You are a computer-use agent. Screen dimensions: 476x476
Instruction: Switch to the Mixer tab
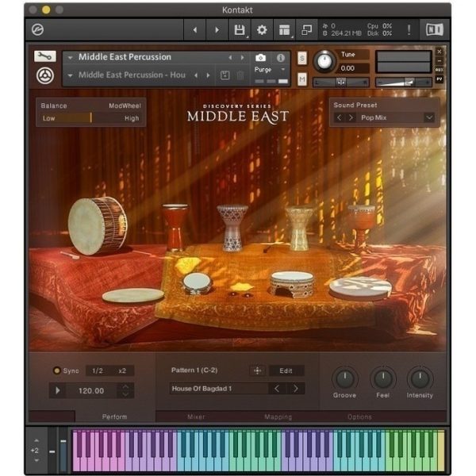tap(196, 416)
